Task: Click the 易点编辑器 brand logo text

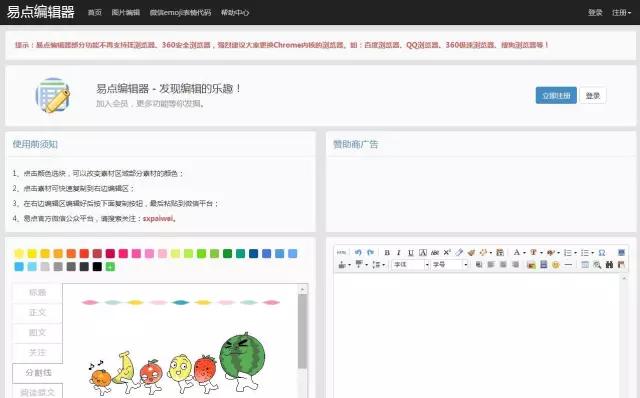Action: pos(40,12)
